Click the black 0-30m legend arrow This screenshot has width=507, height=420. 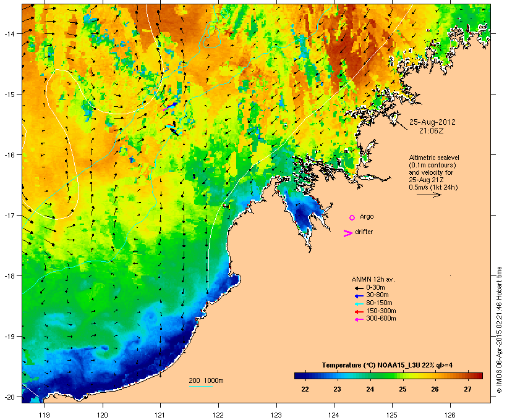click(x=359, y=288)
